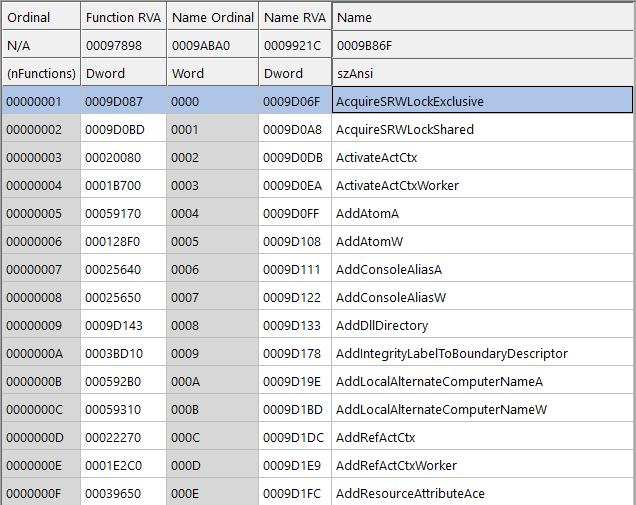Click Function RVA value 00025650
The image size is (636, 505).
coord(123,297)
